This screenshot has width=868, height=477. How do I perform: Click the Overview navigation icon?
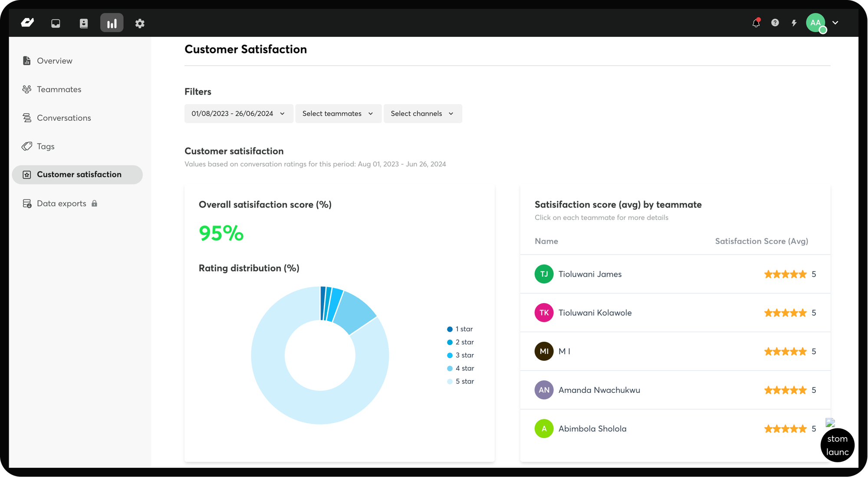28,61
